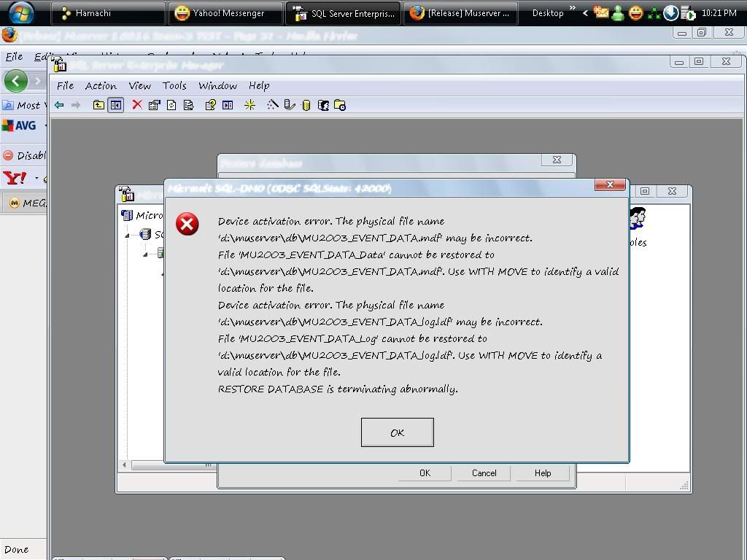The width and height of the screenshot is (747, 560).
Task: Open the Action menu in Enterprise Manager
Action: [101, 85]
